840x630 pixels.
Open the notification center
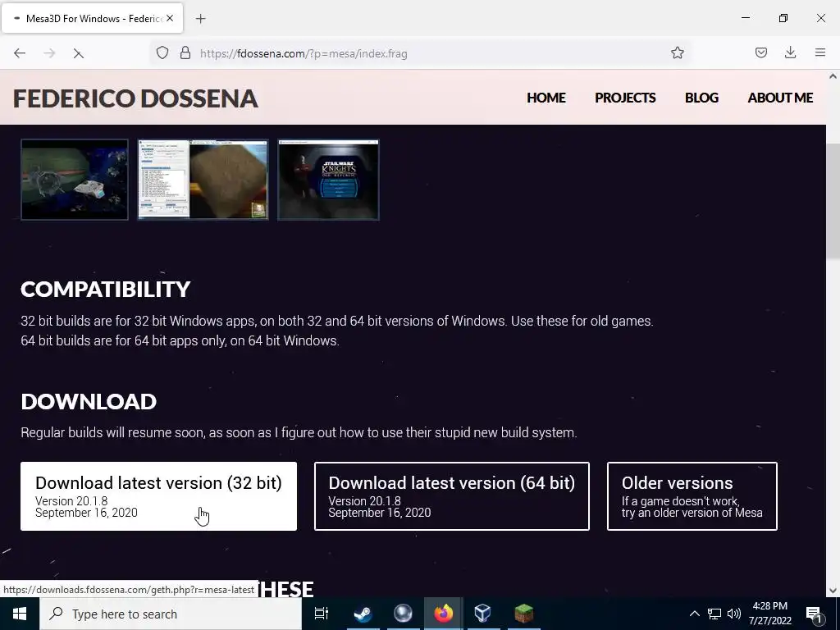[815, 614]
